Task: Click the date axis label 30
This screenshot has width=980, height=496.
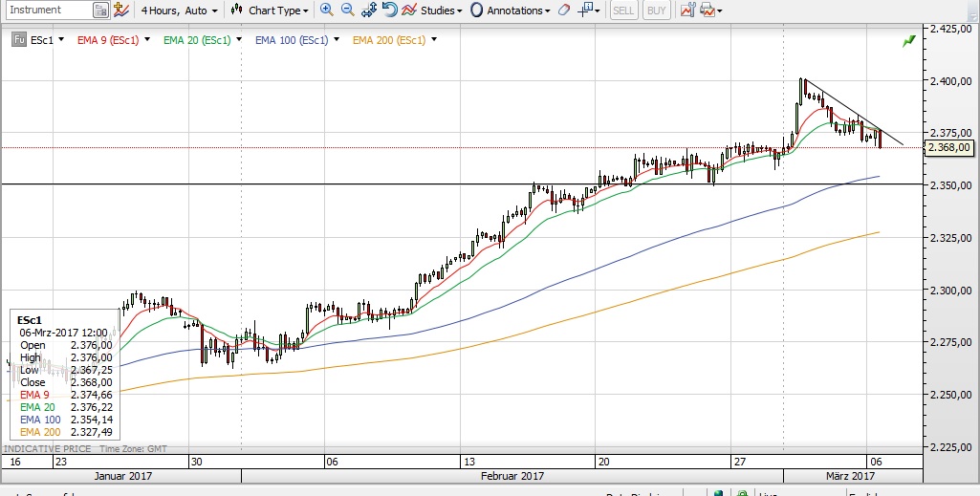Action: [x=196, y=463]
